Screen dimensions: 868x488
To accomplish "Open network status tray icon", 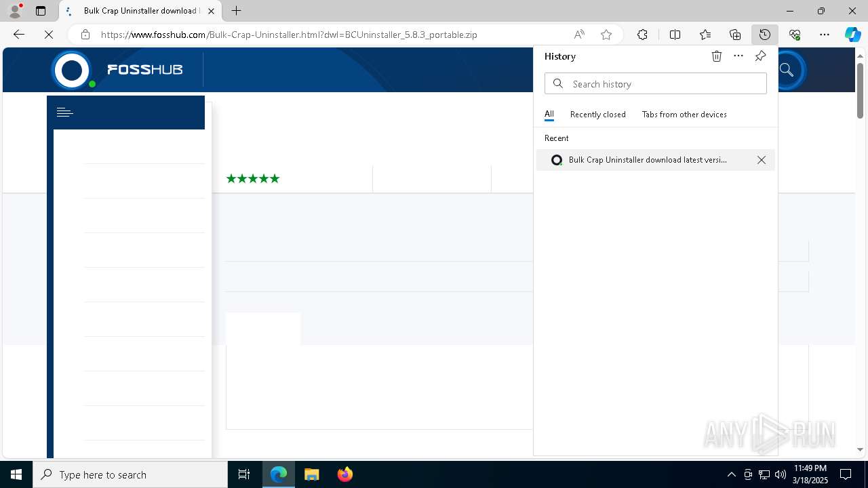I will (764, 474).
